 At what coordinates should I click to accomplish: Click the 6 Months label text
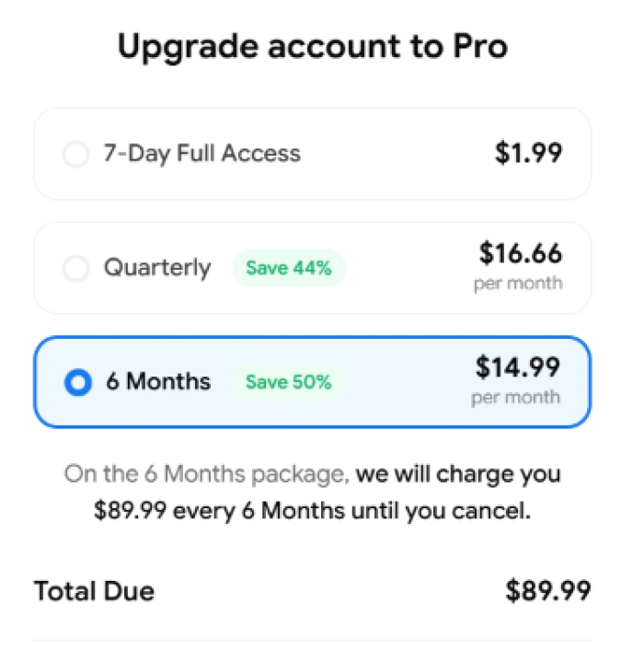click(x=158, y=382)
